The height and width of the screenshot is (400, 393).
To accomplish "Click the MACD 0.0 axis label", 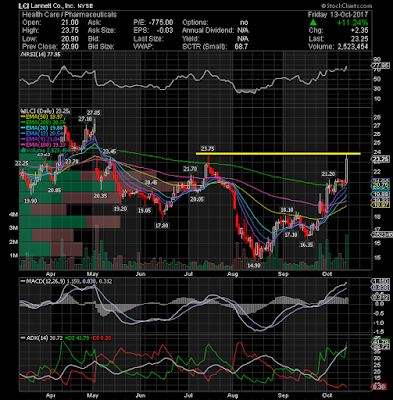I will coord(379,304).
